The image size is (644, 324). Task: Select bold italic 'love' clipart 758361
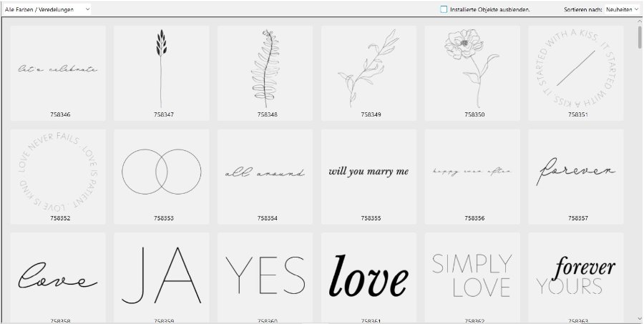tap(369, 278)
